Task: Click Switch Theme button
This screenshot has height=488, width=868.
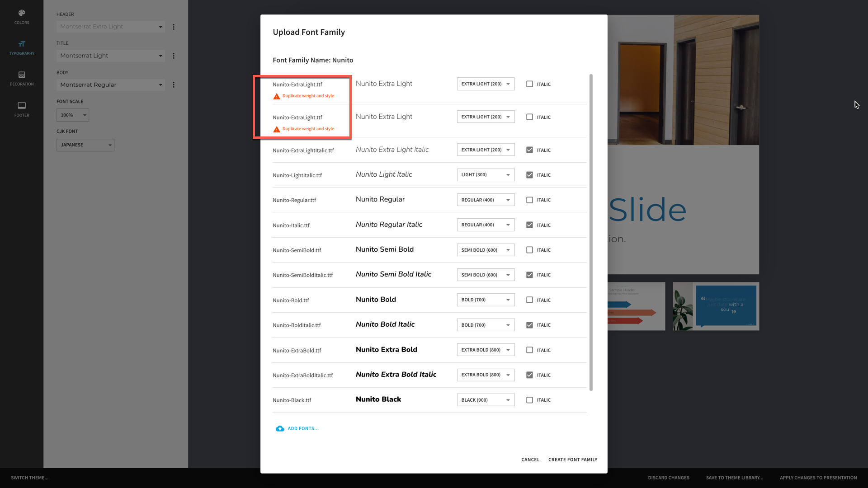Action: [x=30, y=478]
